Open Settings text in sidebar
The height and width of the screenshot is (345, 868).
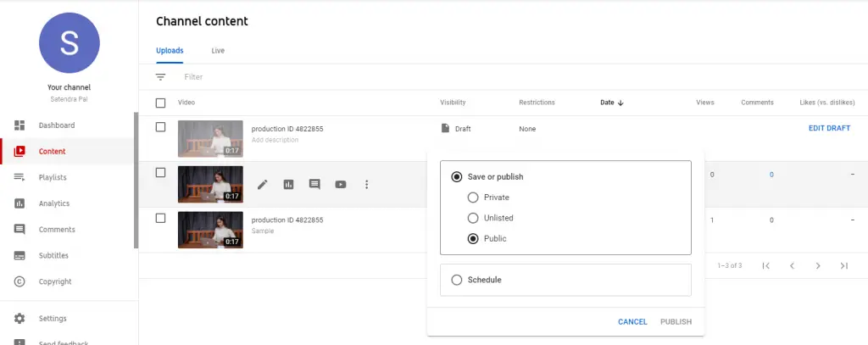coord(53,319)
